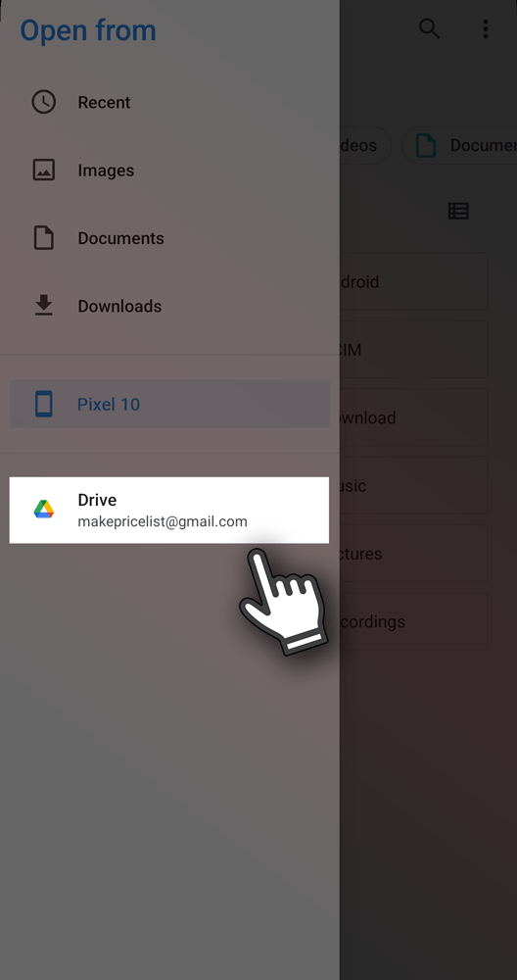Open Downloads in the drawer
517x980 pixels.
point(169,306)
